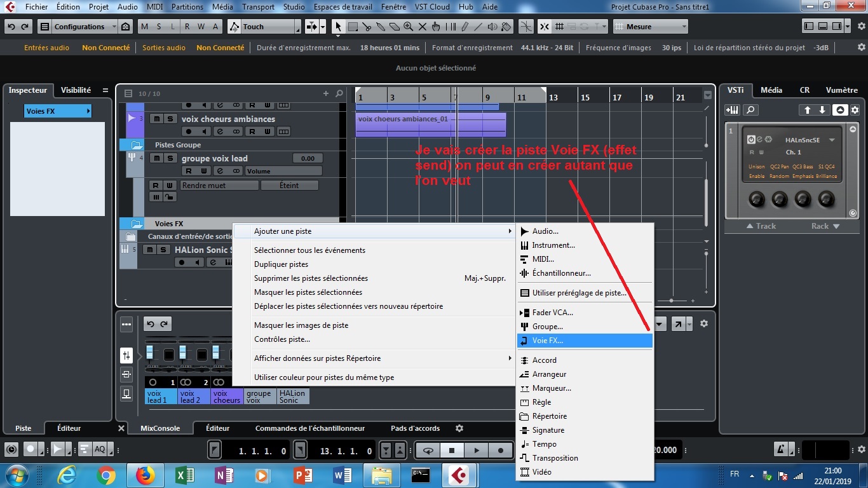Open the Transport menu in menu bar
This screenshot has width=868, height=488.
(258, 7)
